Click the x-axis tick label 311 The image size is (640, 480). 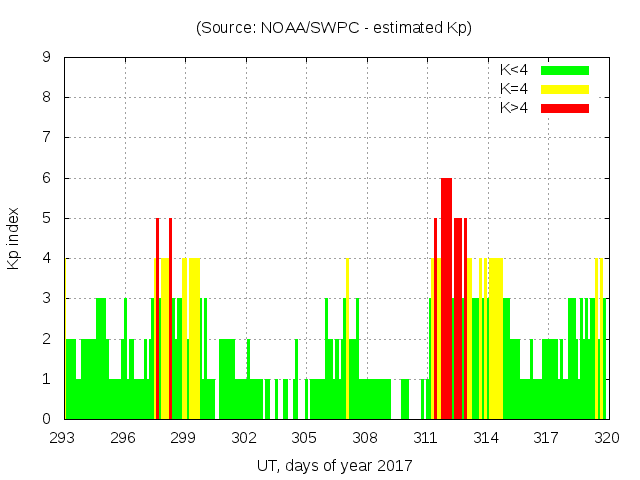tap(426, 438)
